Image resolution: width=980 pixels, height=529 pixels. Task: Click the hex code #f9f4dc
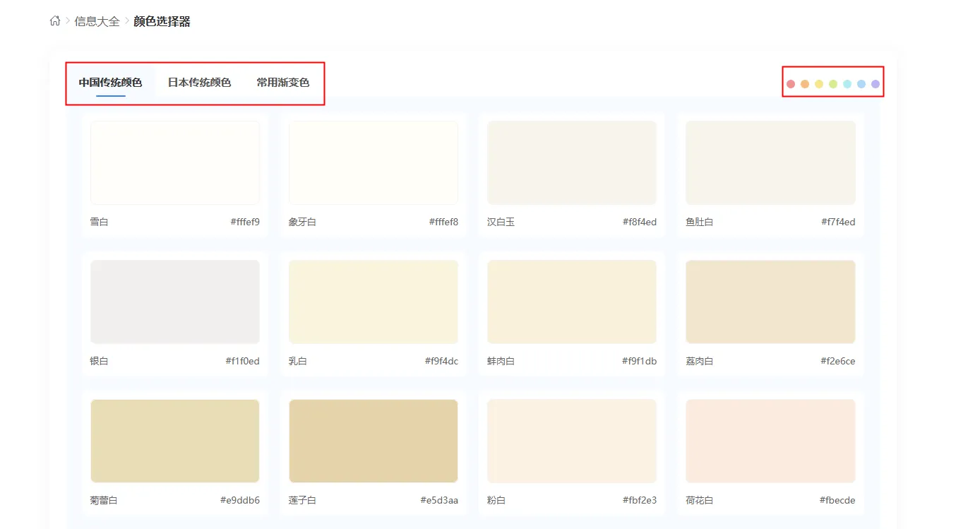[x=441, y=361]
